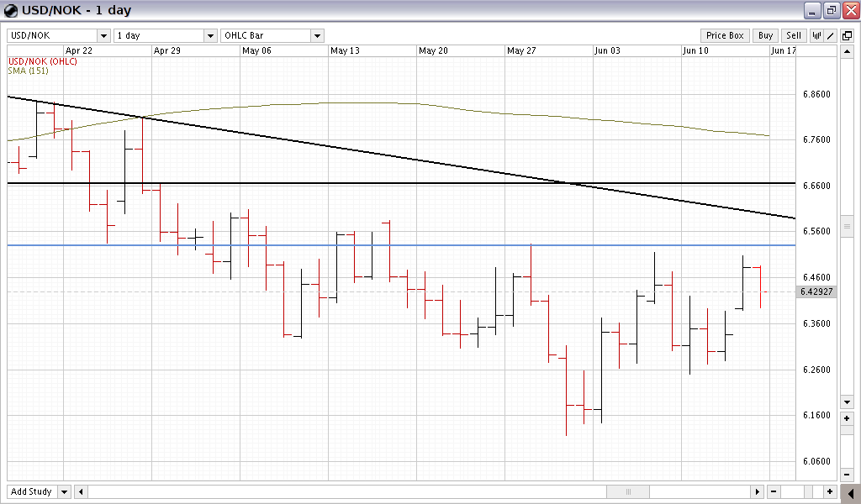861x504 pixels.
Task: Open the Add Study dropdown arrow
Action: pos(64,491)
